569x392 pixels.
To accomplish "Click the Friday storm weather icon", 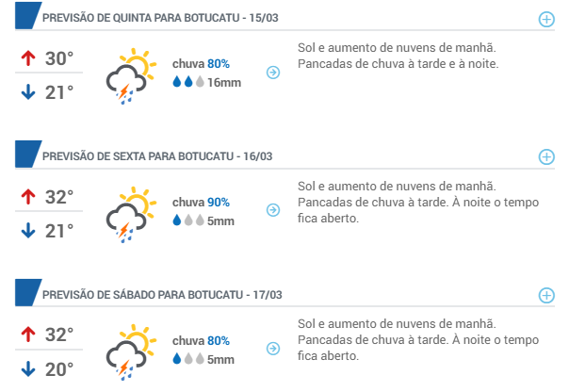I will (131, 215).
